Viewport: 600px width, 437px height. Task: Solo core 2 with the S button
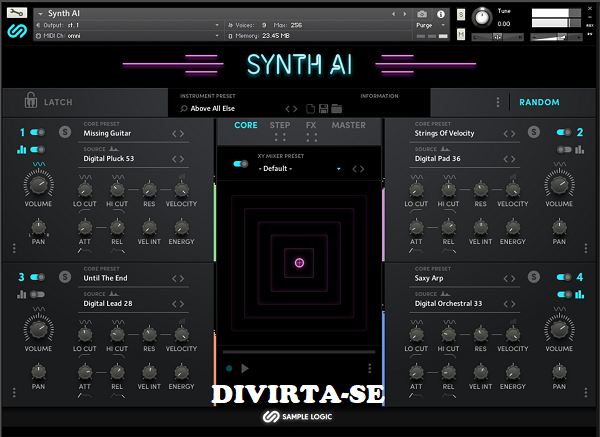[534, 132]
